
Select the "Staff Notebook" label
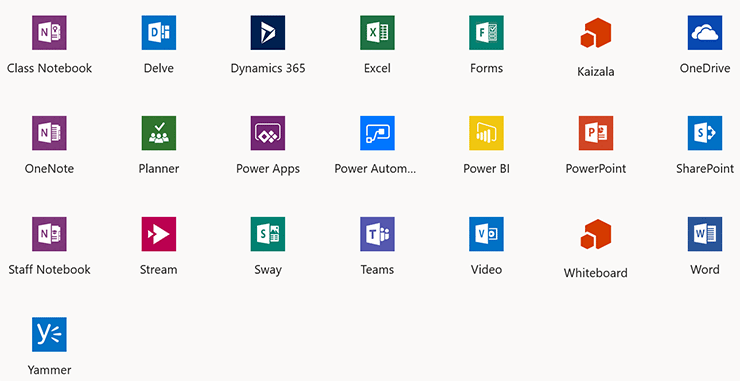(49, 270)
